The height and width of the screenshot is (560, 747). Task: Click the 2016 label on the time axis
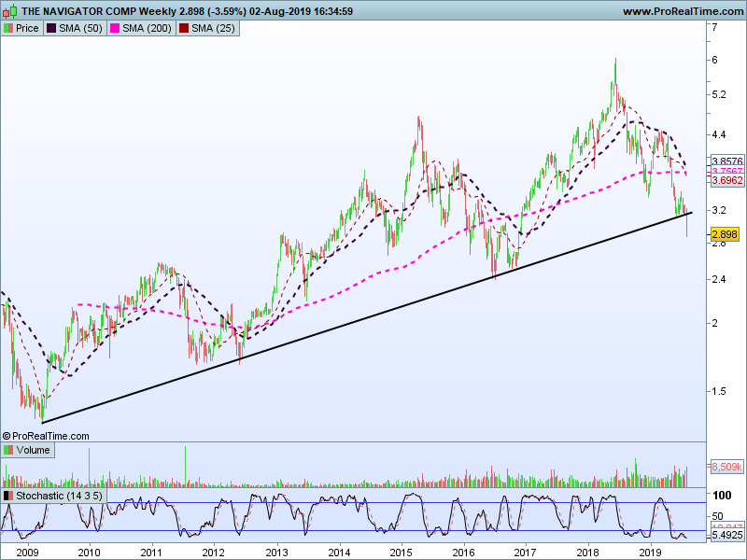[463, 553]
